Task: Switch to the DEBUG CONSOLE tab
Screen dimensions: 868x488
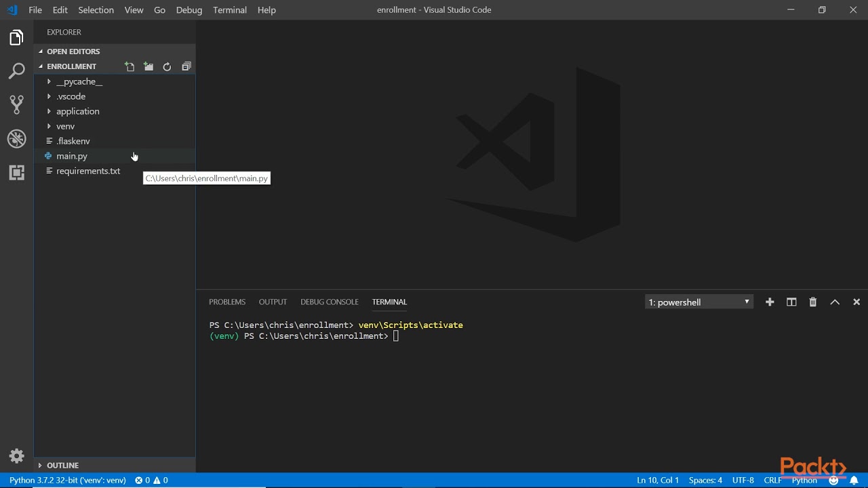Action: pos(330,302)
